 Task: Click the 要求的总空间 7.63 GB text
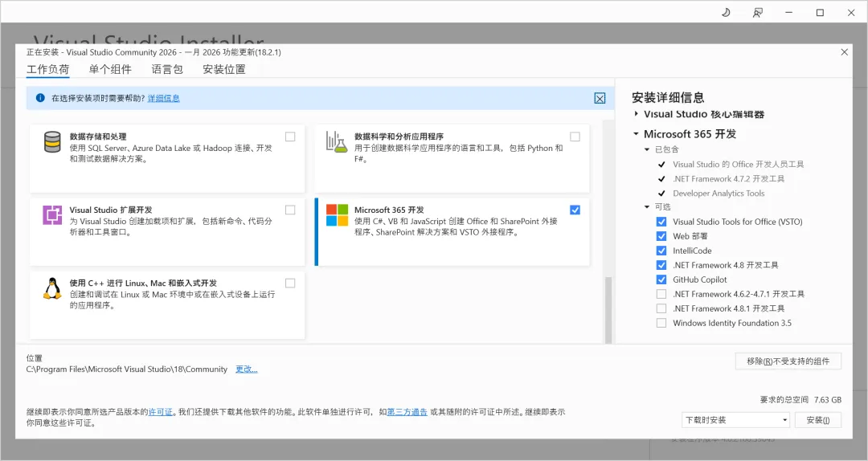pos(800,400)
